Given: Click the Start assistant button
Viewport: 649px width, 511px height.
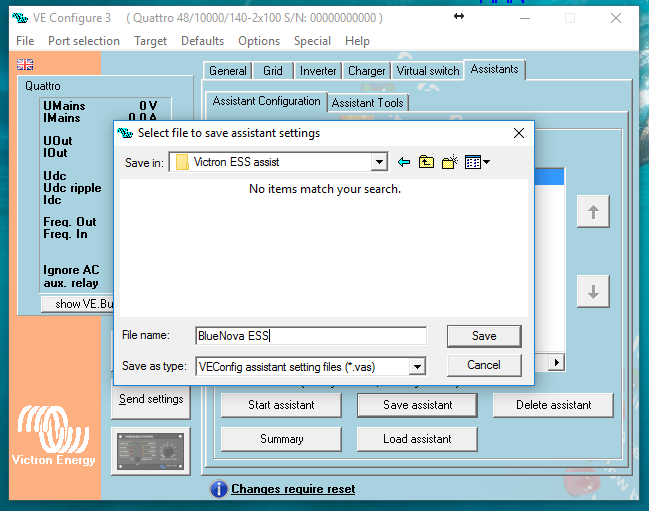Looking at the screenshot, I should [281, 405].
